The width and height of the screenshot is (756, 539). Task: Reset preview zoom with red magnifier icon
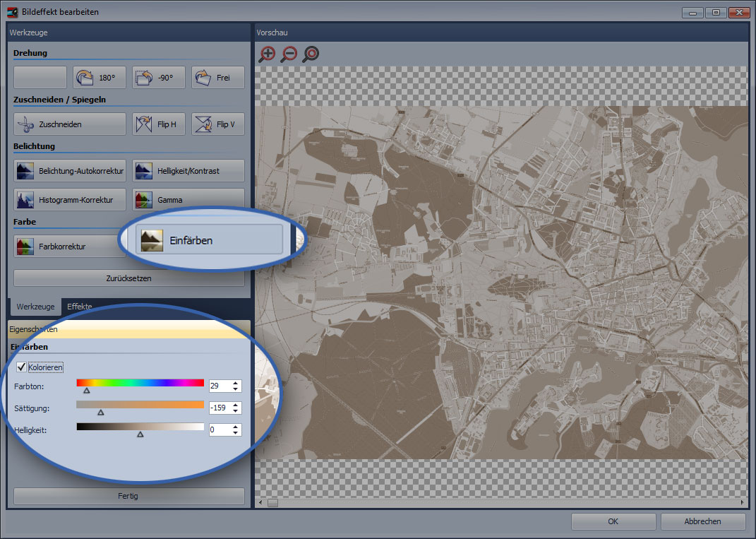click(311, 54)
